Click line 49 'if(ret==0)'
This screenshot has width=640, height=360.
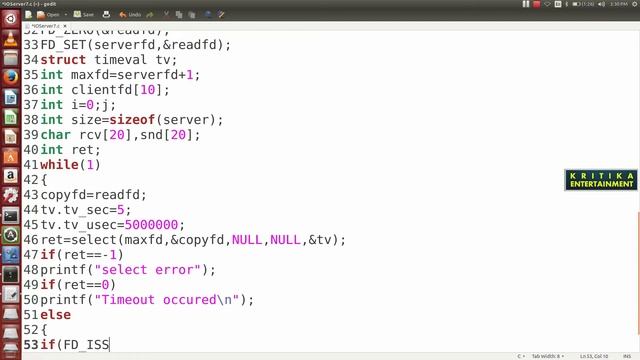[x=78, y=284]
